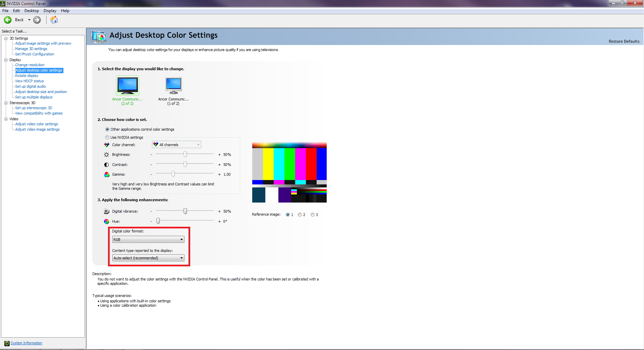
Task: Open the System Information link
Action: (26, 343)
